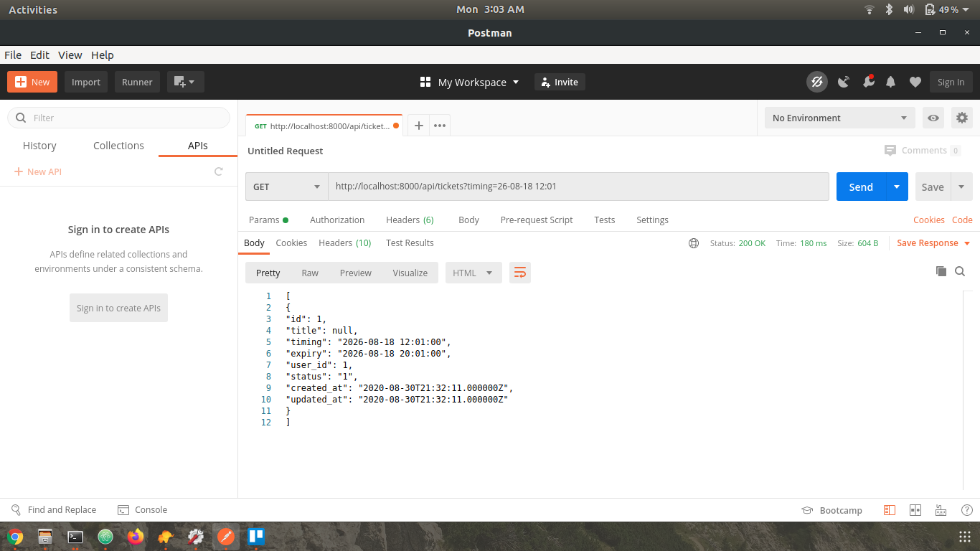
Task: Click the workspace grid icon
Action: click(x=425, y=82)
